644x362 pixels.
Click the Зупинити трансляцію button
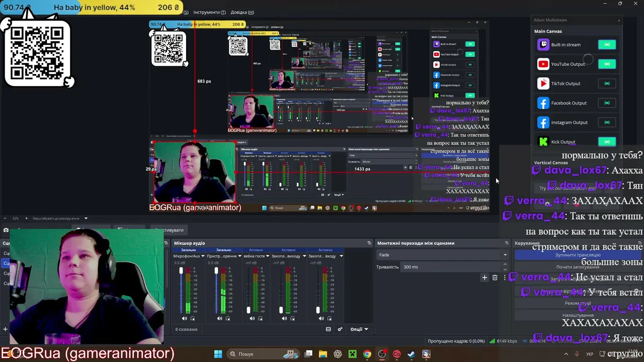click(578, 255)
